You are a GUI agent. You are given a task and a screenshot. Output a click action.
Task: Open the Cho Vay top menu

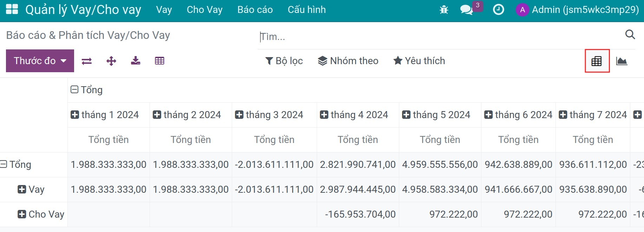(205, 10)
